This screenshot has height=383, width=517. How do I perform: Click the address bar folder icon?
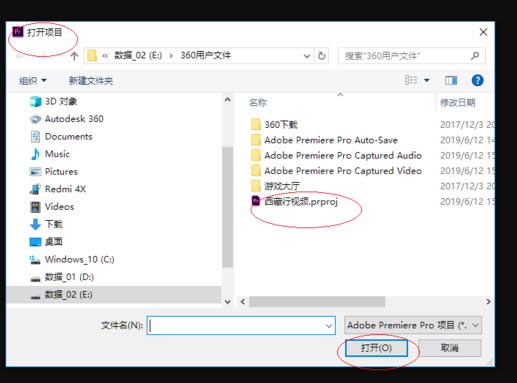pyautogui.click(x=92, y=56)
